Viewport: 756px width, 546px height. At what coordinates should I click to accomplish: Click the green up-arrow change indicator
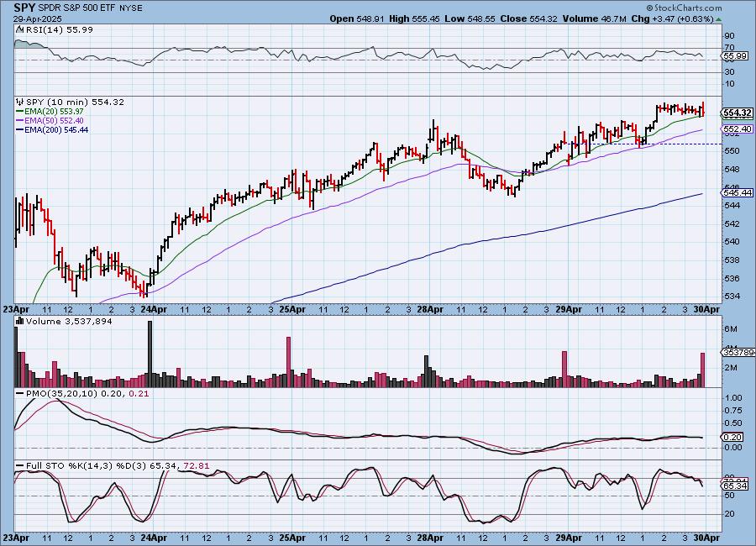(718, 20)
